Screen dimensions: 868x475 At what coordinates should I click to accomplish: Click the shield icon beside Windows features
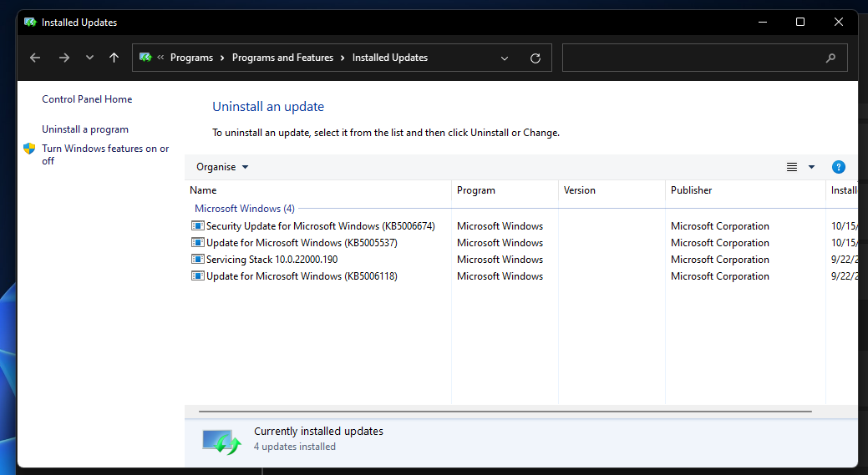click(x=29, y=149)
